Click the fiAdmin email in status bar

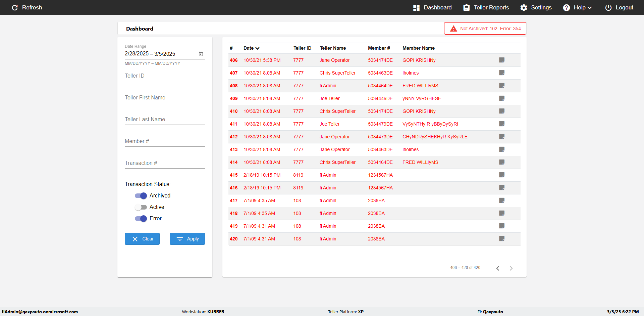[40, 312]
